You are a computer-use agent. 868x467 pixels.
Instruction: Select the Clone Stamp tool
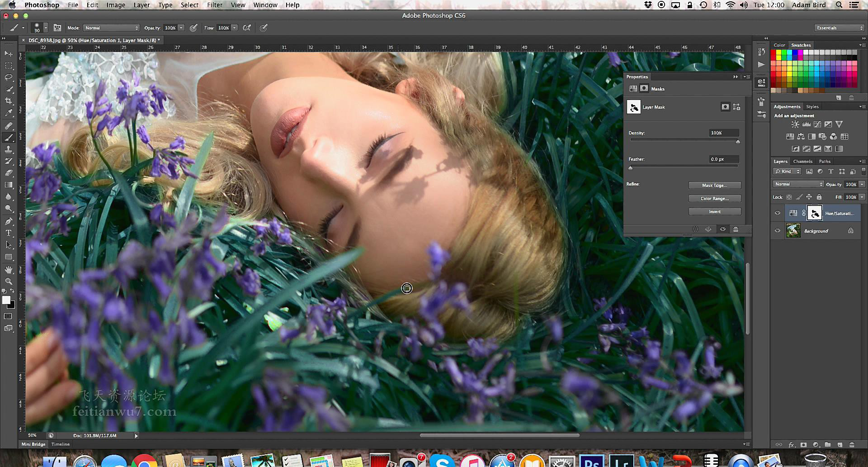9,149
